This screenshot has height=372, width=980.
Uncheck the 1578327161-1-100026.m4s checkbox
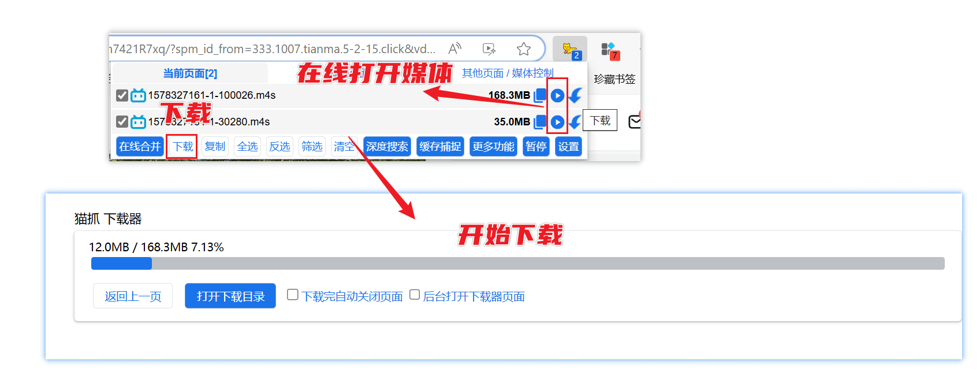[122, 95]
